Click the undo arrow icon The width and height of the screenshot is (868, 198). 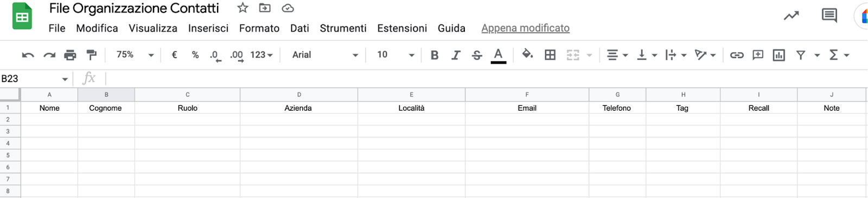coord(28,55)
